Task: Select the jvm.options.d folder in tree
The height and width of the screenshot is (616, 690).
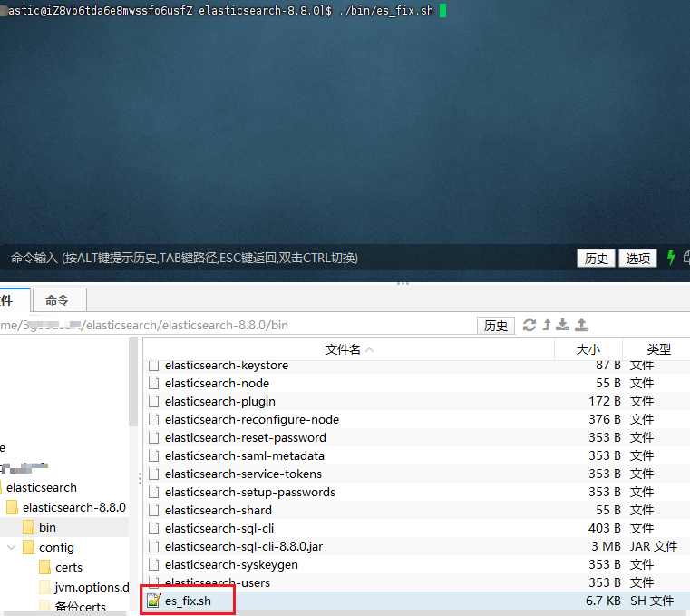Action: (x=92, y=587)
